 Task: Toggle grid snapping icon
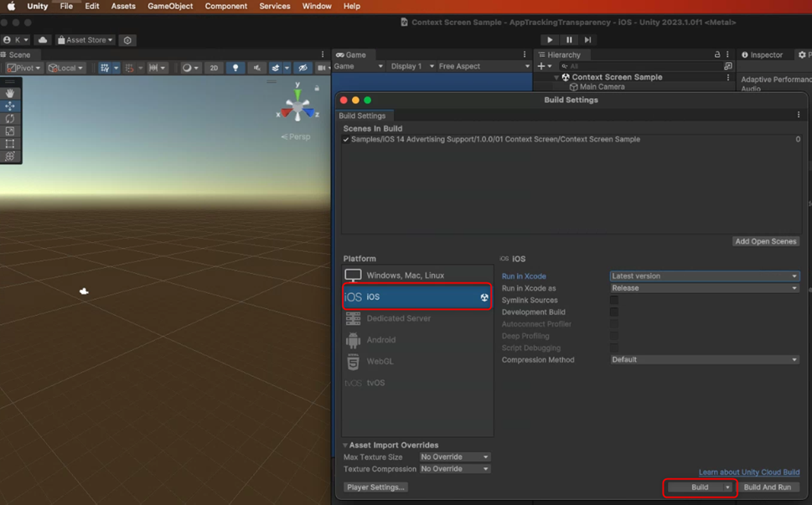[105, 68]
